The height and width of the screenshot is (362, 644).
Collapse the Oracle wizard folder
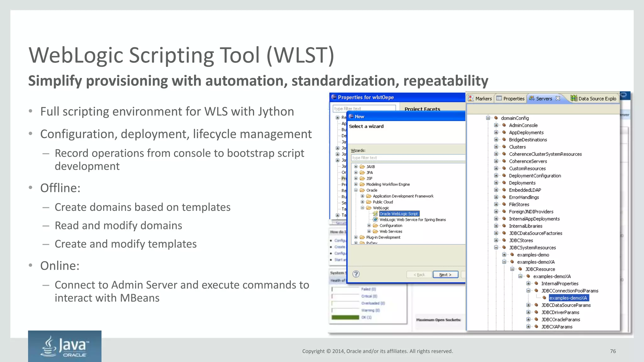point(356,190)
